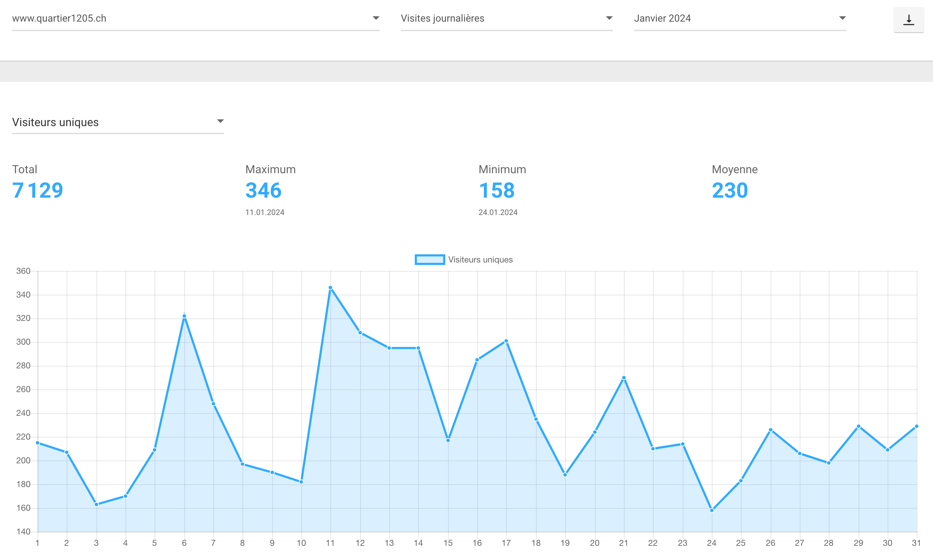Click the 24.01.2024 date under Minimum

[x=498, y=213]
